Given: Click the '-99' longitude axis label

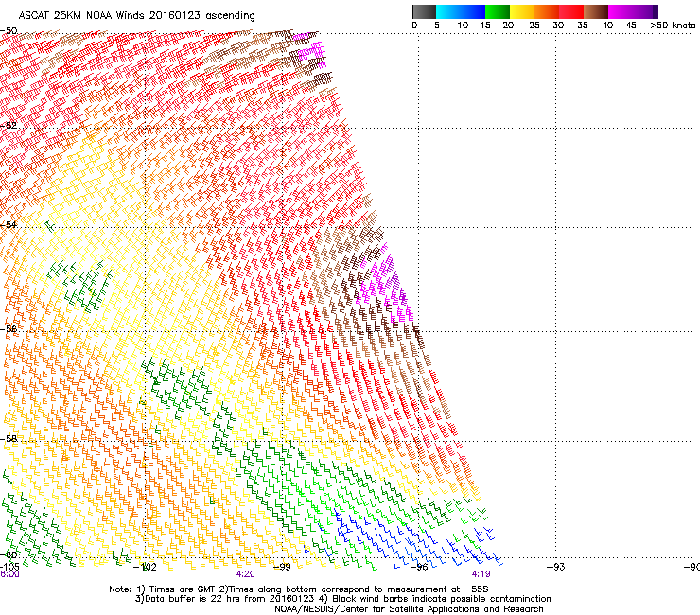Looking at the screenshot, I should click(282, 567).
